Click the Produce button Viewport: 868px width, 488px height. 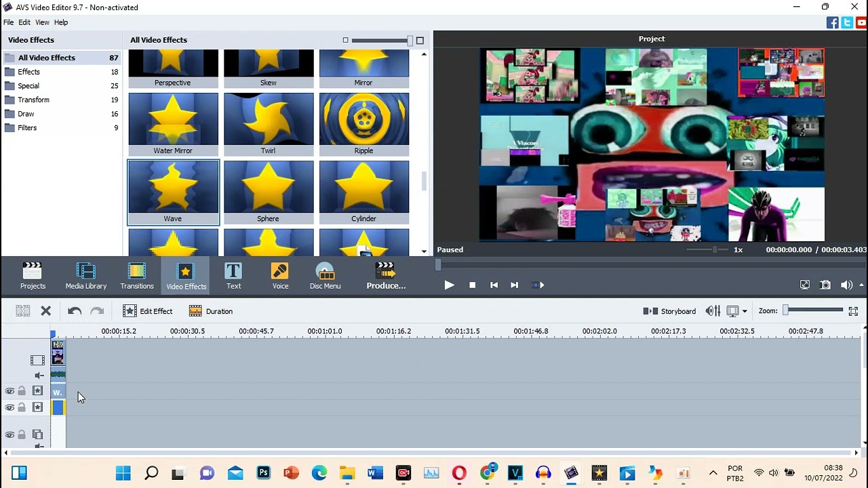coord(386,276)
